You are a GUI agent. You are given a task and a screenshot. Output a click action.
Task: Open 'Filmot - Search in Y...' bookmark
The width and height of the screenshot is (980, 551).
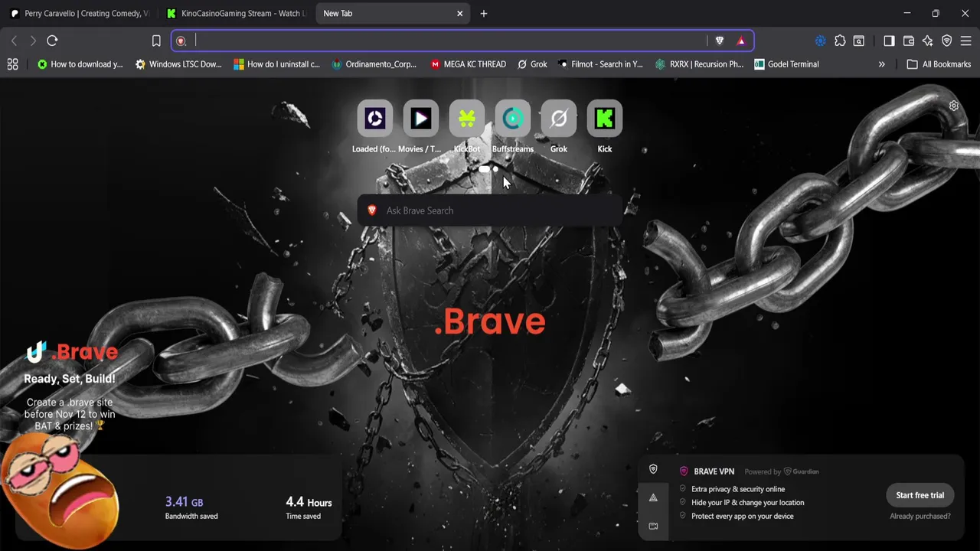point(600,64)
